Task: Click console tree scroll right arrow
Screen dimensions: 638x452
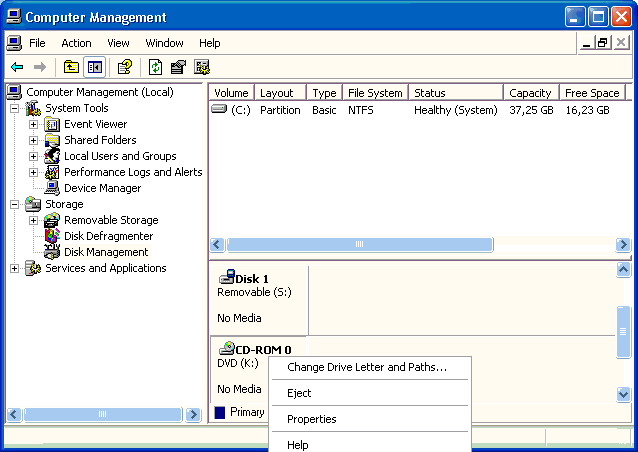Action: click(193, 415)
